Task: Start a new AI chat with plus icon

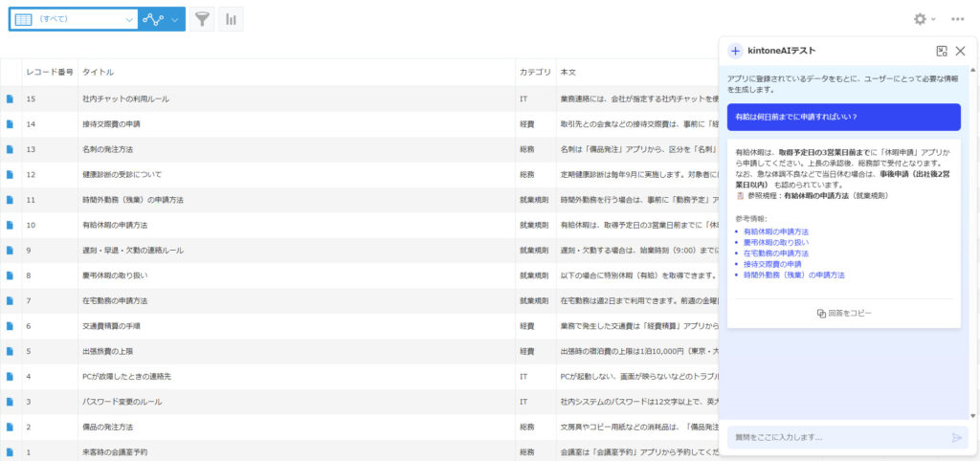Action: pyautogui.click(x=735, y=52)
